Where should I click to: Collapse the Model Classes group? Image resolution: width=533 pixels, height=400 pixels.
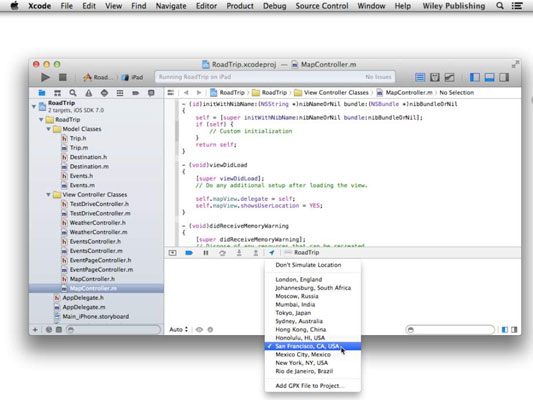[48, 129]
